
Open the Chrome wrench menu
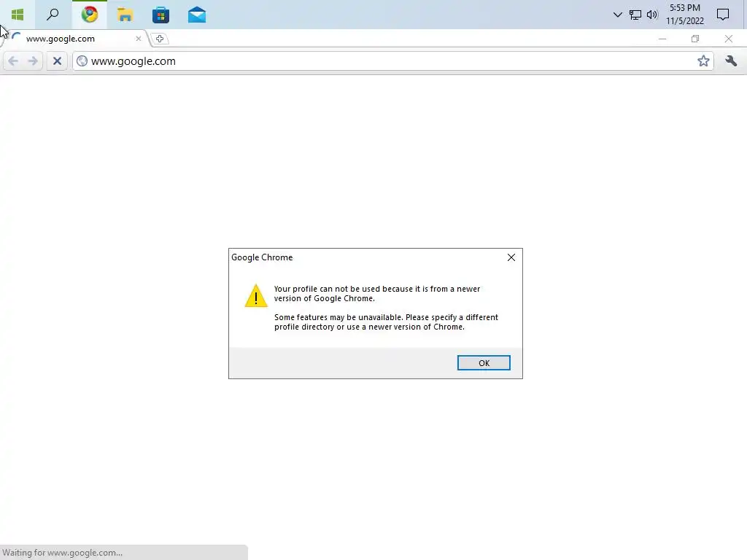tap(731, 61)
